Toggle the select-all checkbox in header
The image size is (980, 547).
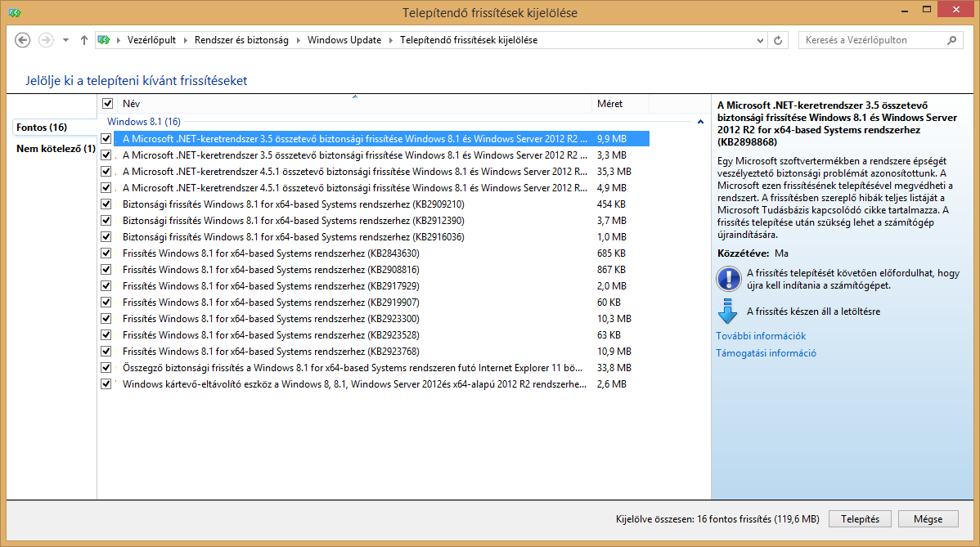click(x=107, y=104)
